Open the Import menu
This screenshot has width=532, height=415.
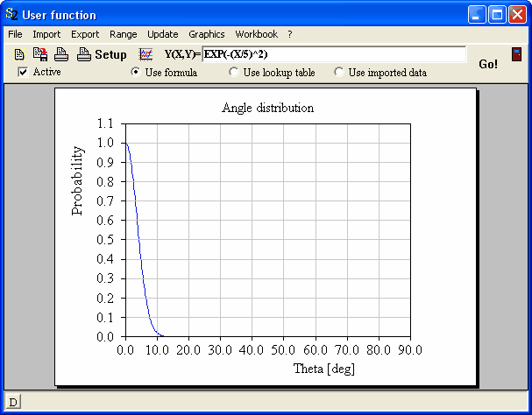point(46,34)
